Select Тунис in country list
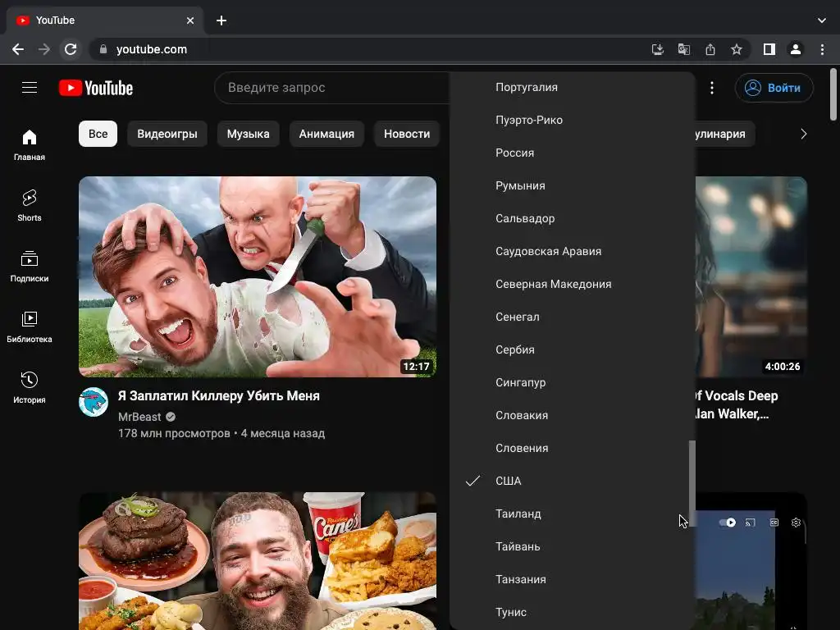This screenshot has height=630, width=840. [x=572, y=612]
